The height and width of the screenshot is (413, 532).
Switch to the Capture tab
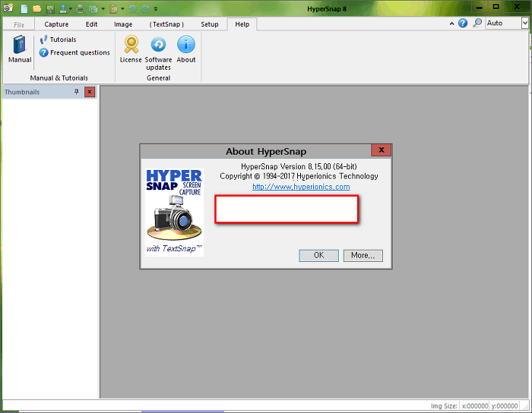click(x=56, y=24)
